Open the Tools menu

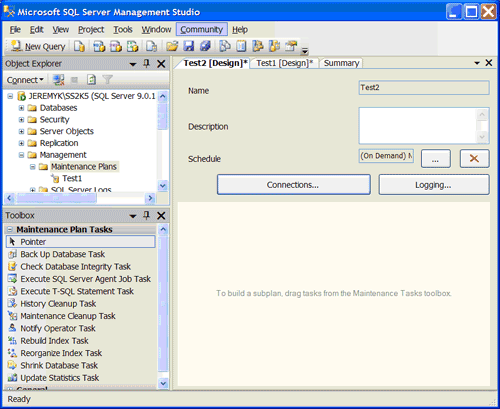coord(123,30)
